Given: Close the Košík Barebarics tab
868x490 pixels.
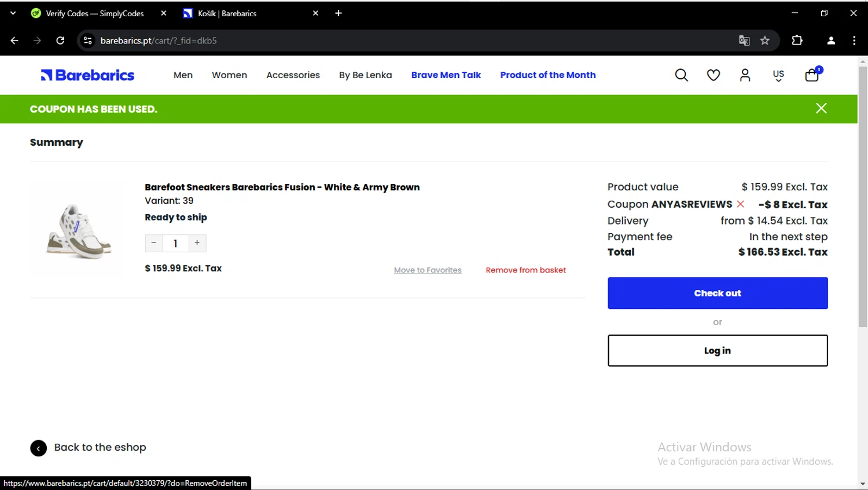Looking at the screenshot, I should pyautogui.click(x=315, y=13).
